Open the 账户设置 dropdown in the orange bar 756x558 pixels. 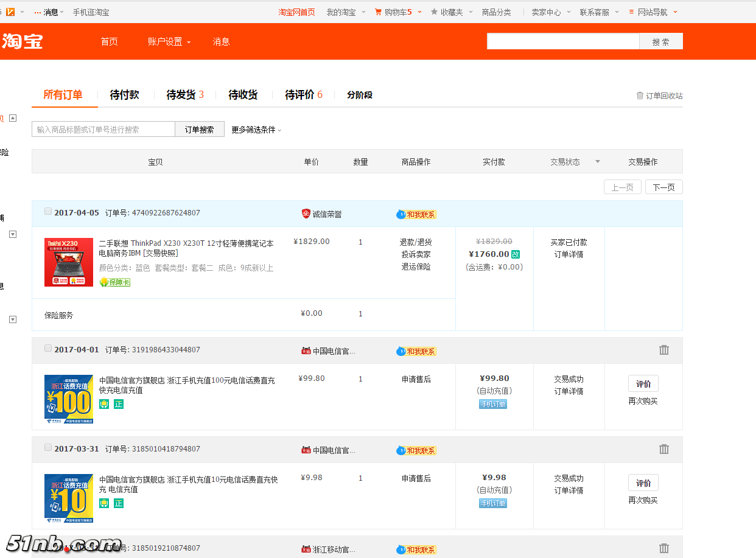click(x=169, y=41)
